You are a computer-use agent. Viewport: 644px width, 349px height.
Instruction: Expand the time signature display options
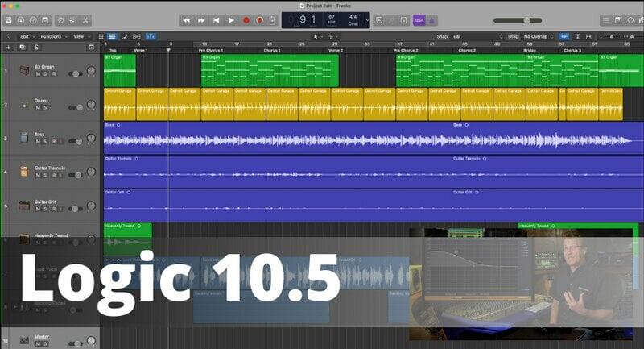(368, 19)
